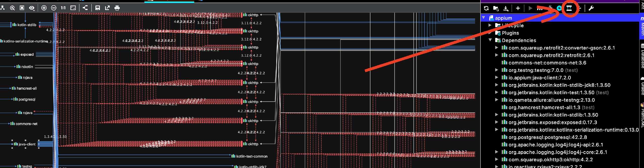Click the Show Dependencies icon in Maven toolbar

[x=569, y=8]
